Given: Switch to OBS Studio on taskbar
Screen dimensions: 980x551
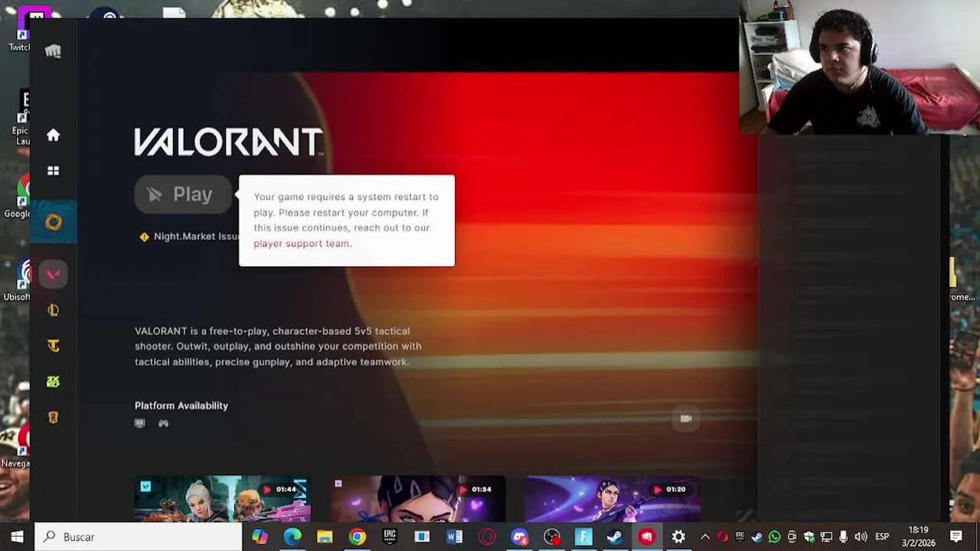Looking at the screenshot, I should pos(551,536).
